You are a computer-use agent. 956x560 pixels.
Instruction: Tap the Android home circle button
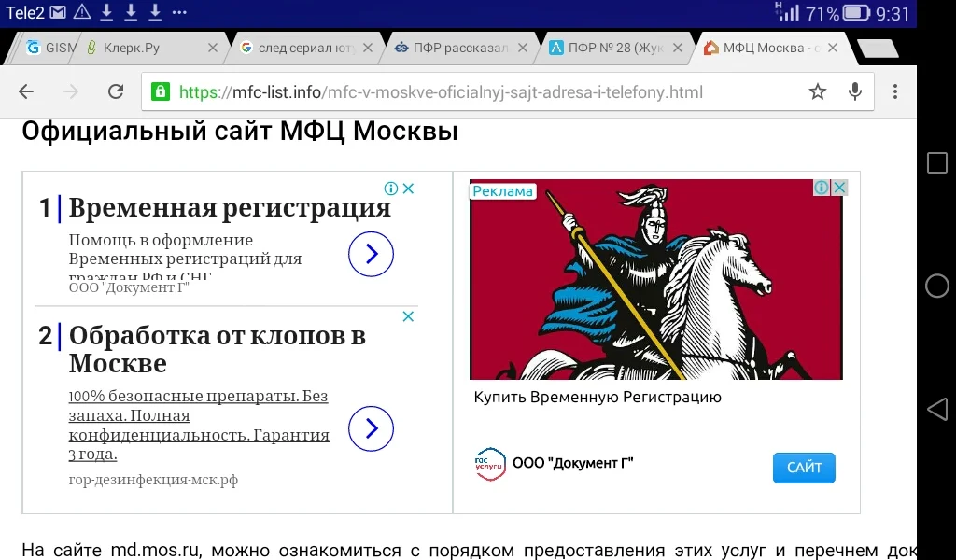tap(937, 286)
